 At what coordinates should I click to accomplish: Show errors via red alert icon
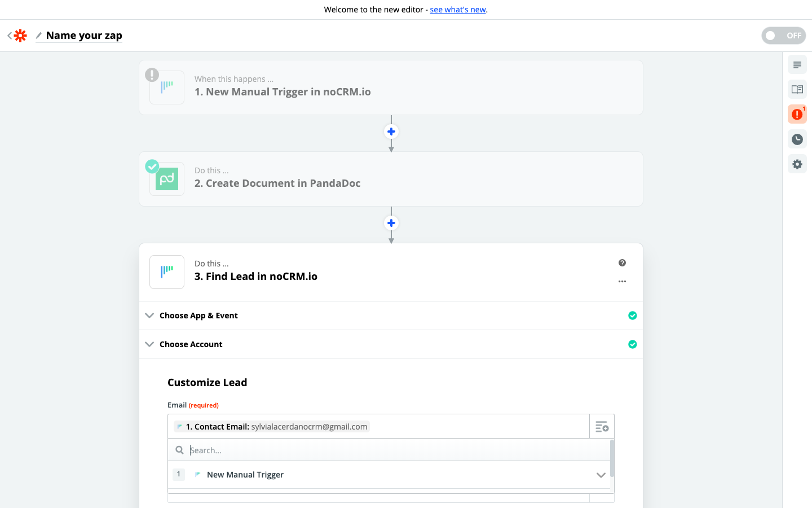[797, 115]
